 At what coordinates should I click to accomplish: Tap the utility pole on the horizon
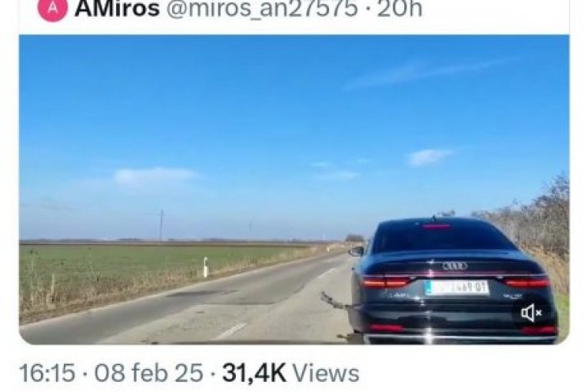[161, 225]
